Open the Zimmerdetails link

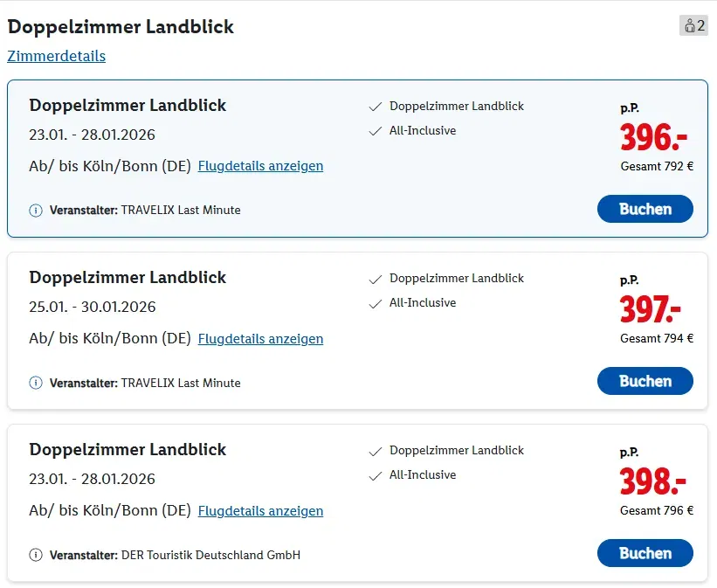[56, 56]
